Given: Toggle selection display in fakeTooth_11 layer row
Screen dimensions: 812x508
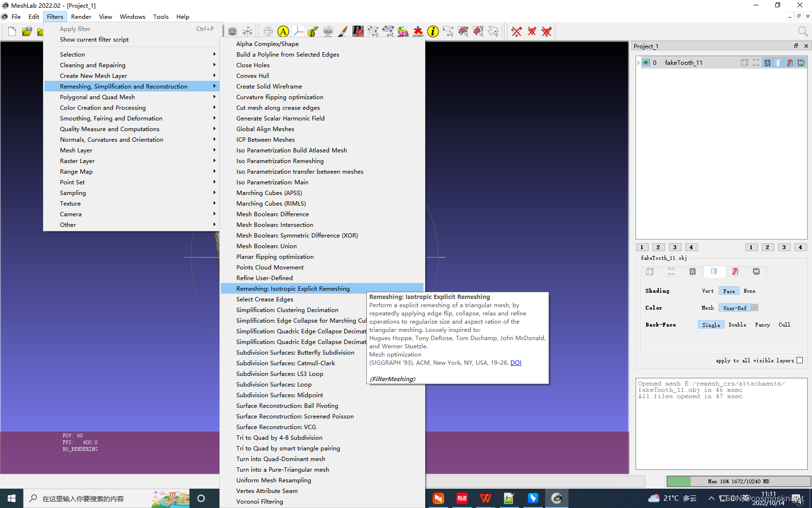Looking at the screenshot, I should tap(789, 62).
